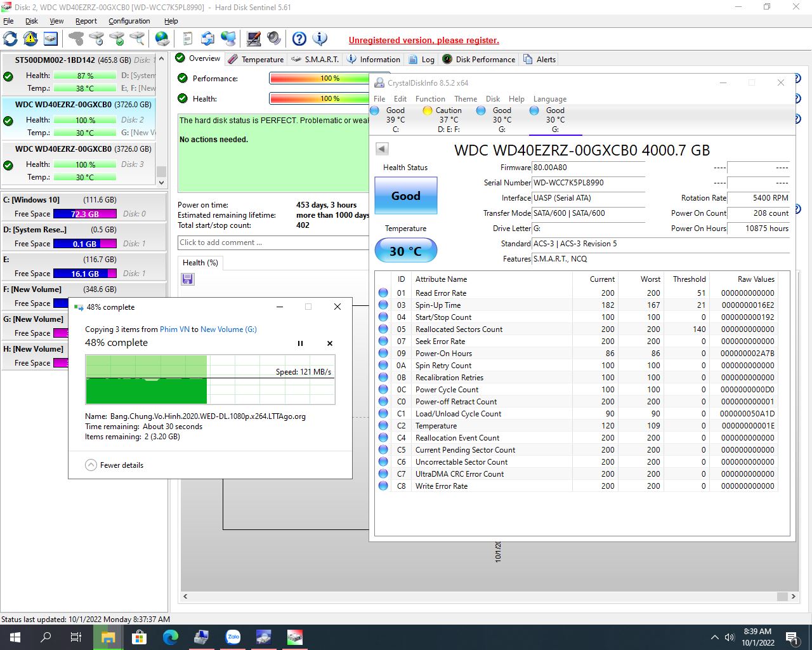812x650 pixels.
Task: Click the disk icon with green checkmark
Action: pos(117,39)
